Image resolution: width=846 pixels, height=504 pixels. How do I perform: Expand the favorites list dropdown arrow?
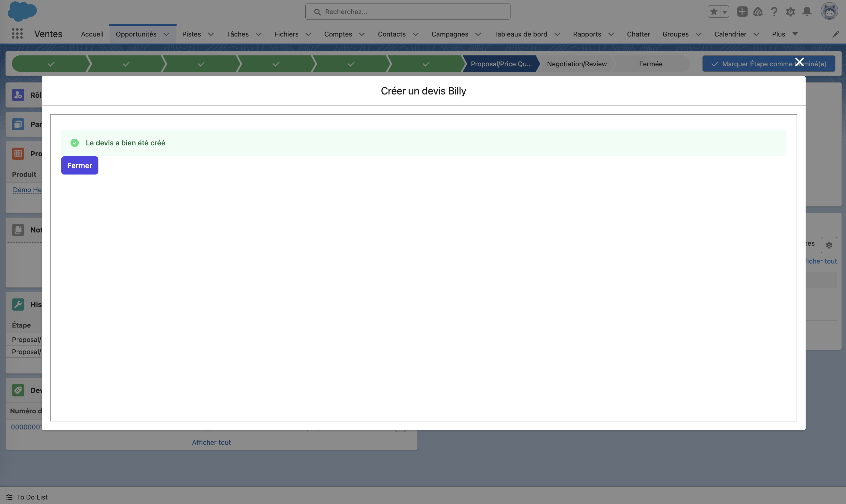click(725, 12)
